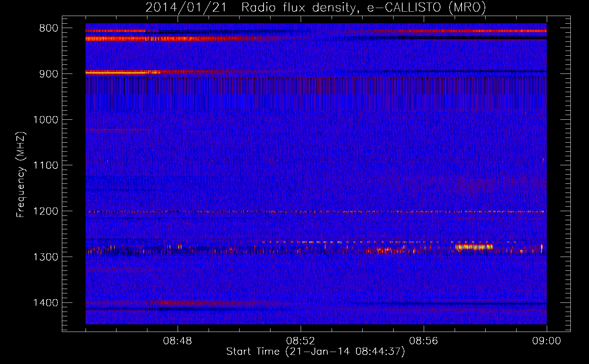589x364 pixels.
Task: Click the 08:56 time tick label
Action: [x=424, y=341]
